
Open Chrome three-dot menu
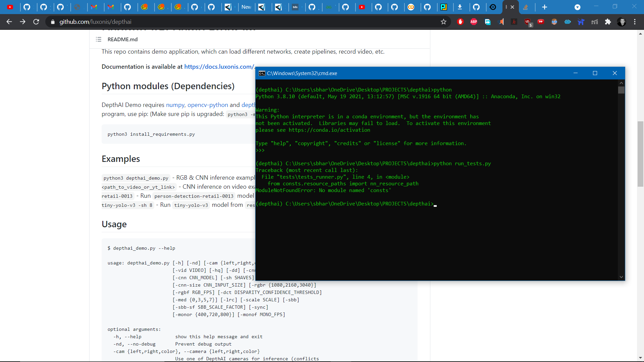point(635,22)
